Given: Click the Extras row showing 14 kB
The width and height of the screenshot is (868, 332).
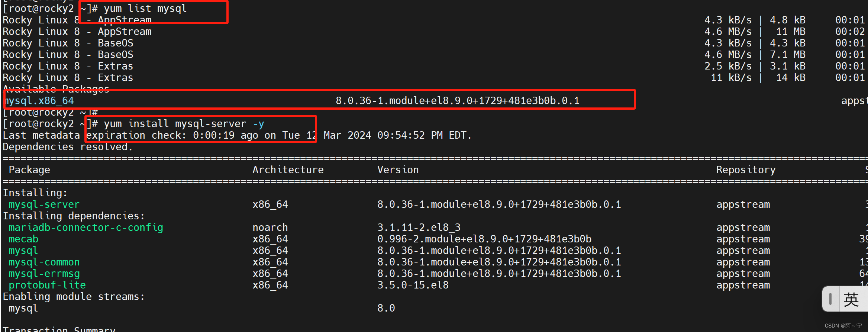Looking at the screenshot, I should click(x=434, y=78).
